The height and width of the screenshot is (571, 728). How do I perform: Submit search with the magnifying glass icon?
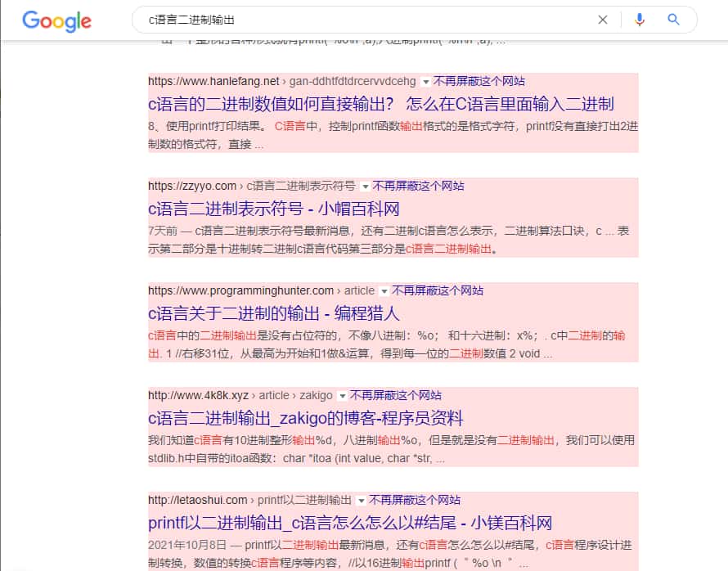point(674,20)
